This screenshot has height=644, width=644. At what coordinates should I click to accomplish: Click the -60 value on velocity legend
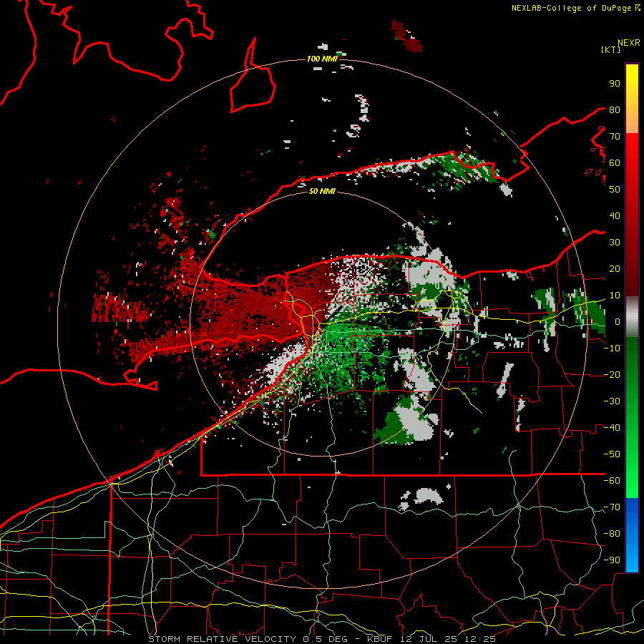click(x=612, y=481)
